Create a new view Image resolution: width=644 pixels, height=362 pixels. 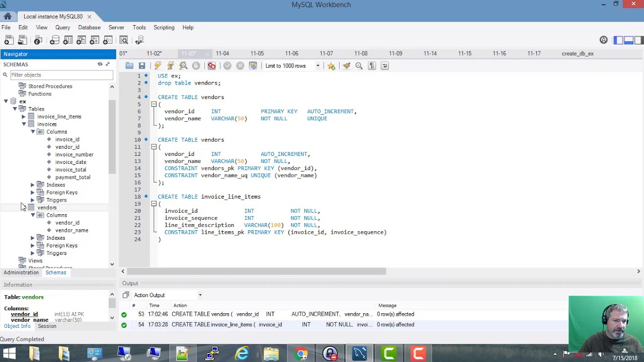click(81, 40)
